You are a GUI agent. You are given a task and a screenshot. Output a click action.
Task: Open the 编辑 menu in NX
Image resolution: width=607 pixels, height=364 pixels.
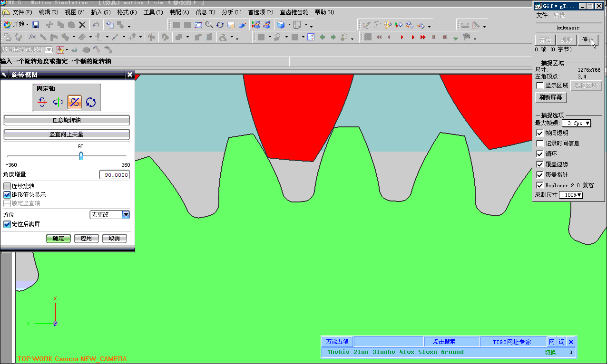click(48, 12)
